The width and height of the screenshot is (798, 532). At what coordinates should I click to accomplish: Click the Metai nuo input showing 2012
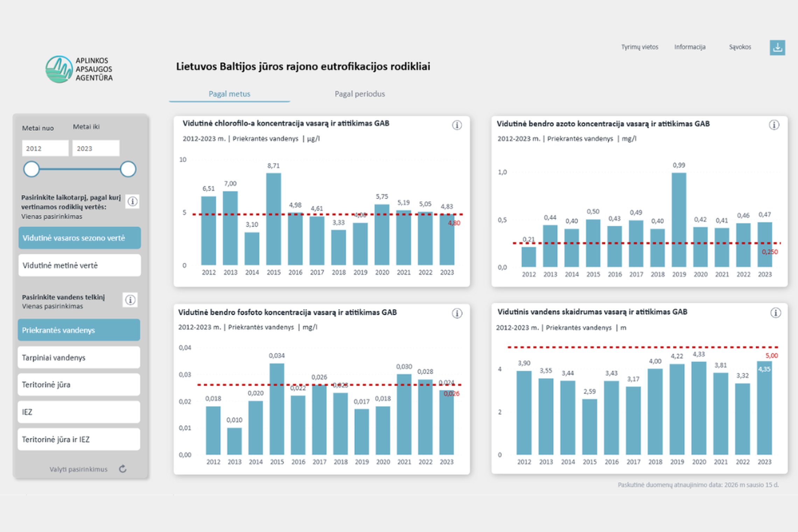coord(45,148)
